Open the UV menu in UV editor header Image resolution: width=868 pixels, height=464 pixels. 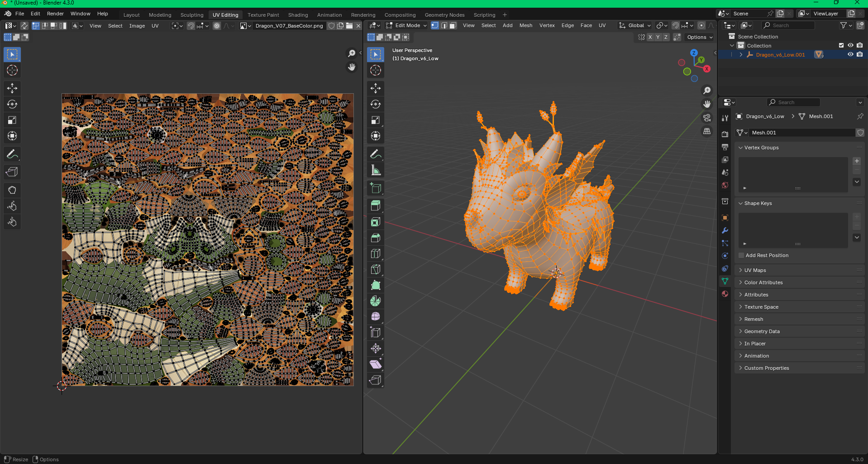click(x=155, y=26)
